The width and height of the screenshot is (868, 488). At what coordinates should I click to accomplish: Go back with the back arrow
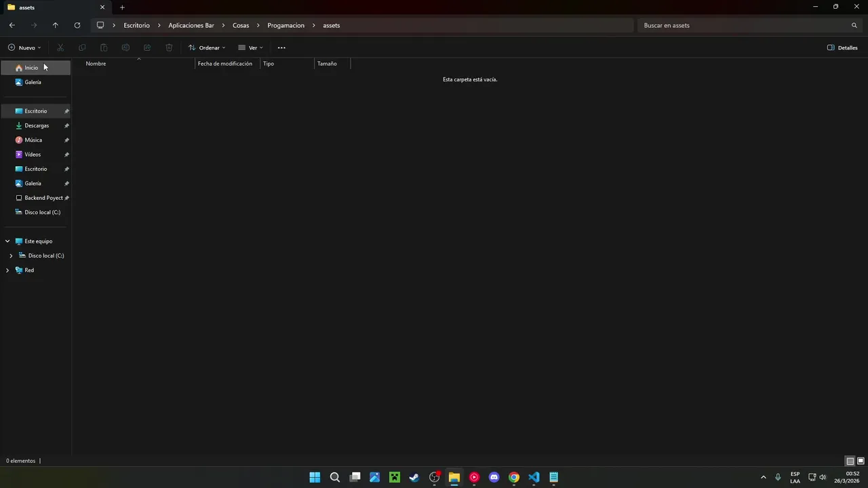[12, 25]
